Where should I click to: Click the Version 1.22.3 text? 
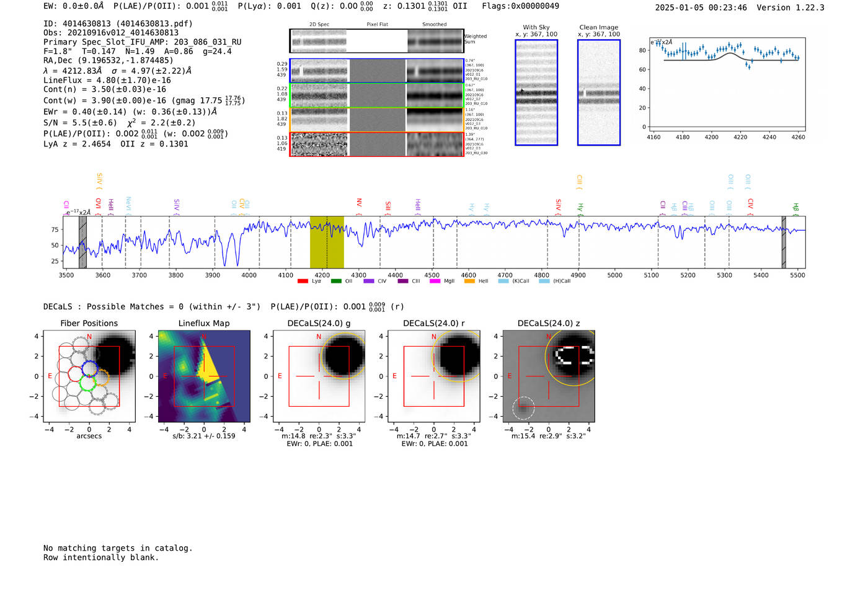790,8
